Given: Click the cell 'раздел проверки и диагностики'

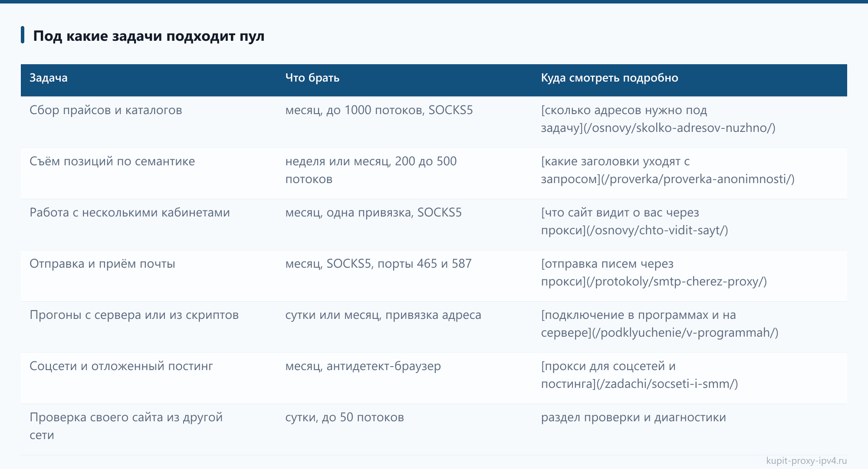Looking at the screenshot, I should [689, 429].
